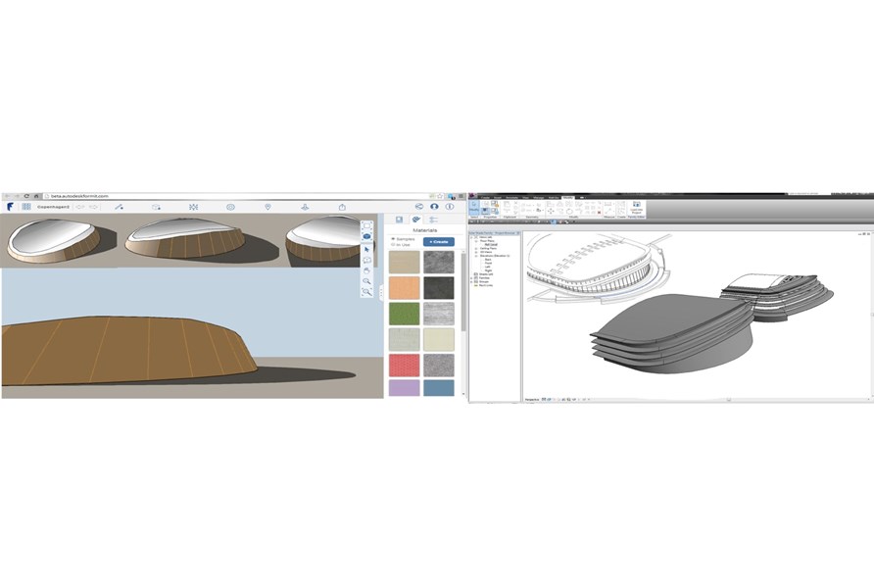Viewport: 874px width, 588px height.
Task: Open the gallery grid icon in FormIt
Action: [x=26, y=207]
